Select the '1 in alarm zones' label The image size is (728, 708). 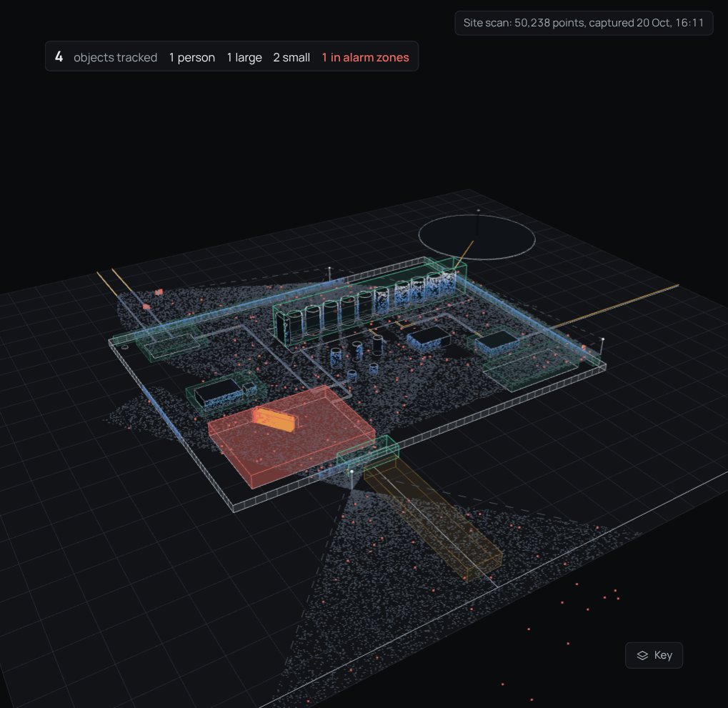[365, 57]
